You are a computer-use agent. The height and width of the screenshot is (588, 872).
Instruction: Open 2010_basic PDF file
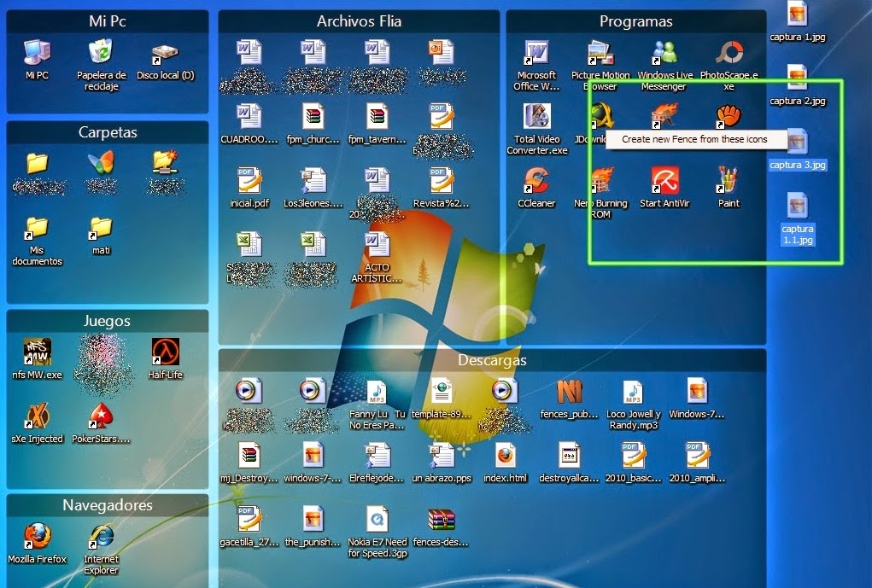click(634, 457)
